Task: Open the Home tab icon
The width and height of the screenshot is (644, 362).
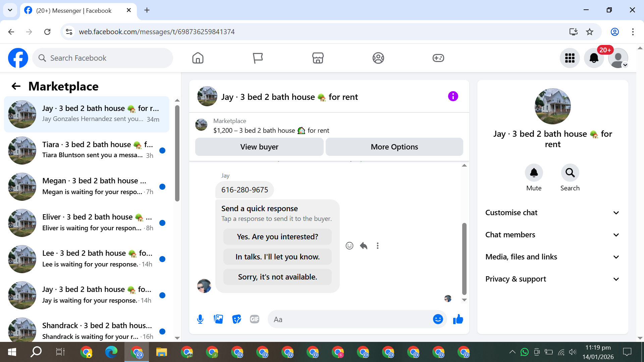Action: coord(198,58)
